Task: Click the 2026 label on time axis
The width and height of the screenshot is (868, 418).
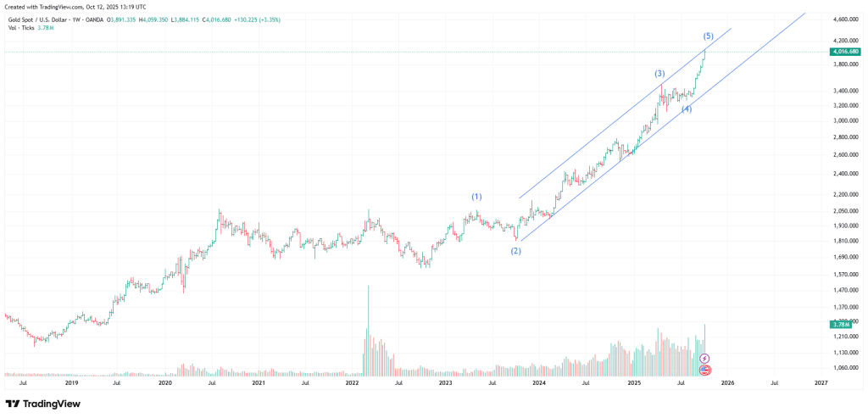Action: click(x=726, y=383)
